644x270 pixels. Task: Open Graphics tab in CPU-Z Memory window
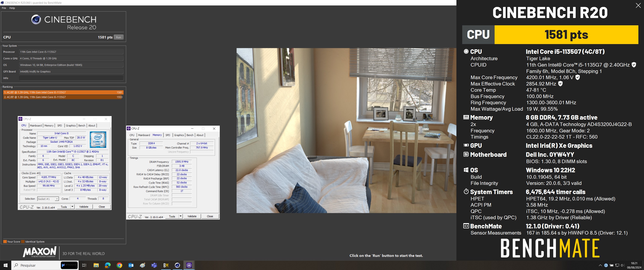[x=179, y=135]
